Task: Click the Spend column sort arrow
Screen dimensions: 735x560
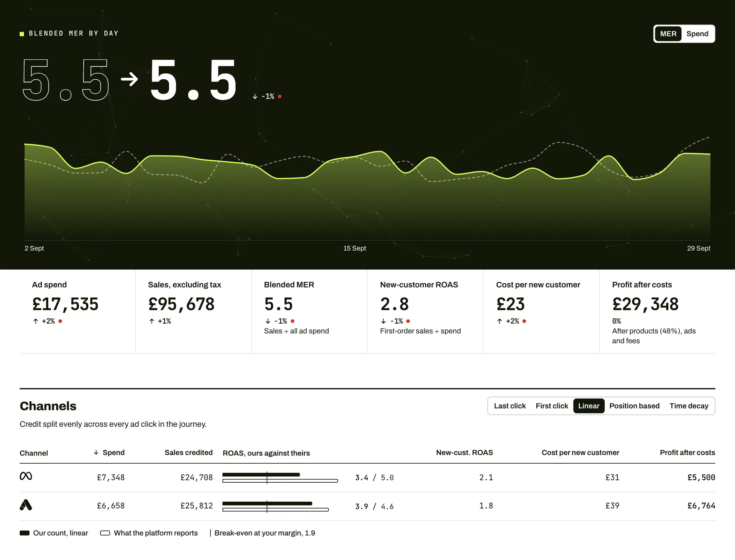Action: click(x=96, y=452)
